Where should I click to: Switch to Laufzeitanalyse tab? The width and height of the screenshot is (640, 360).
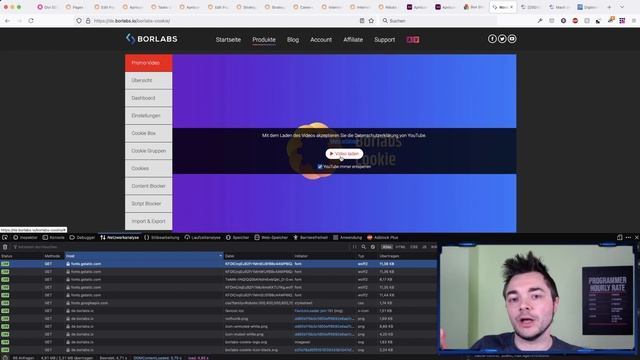coord(202,238)
